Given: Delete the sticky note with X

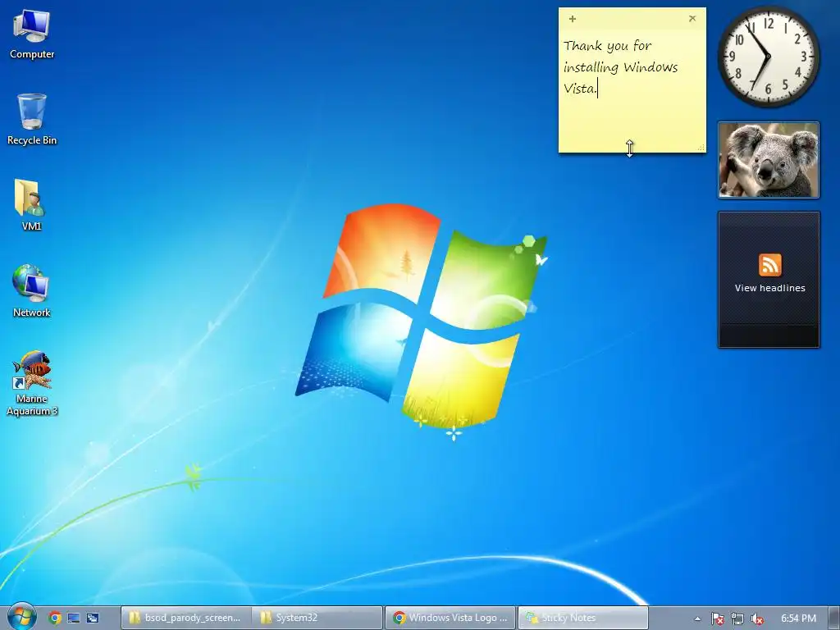Looking at the screenshot, I should (692, 18).
